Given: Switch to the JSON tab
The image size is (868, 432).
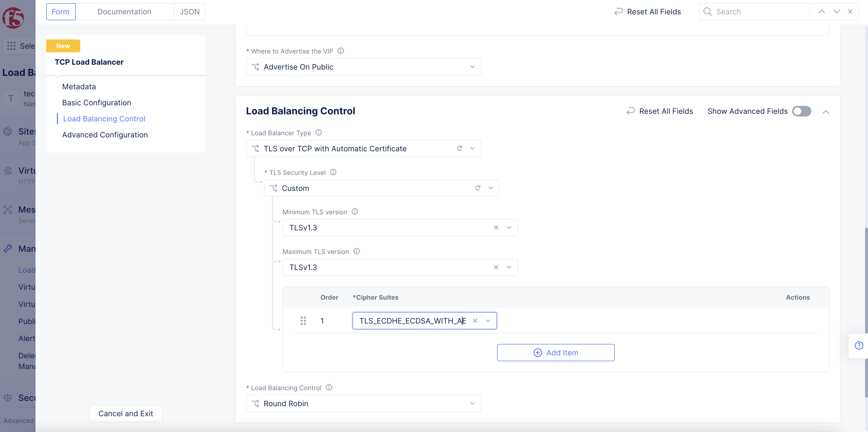Looking at the screenshot, I should point(189,11).
